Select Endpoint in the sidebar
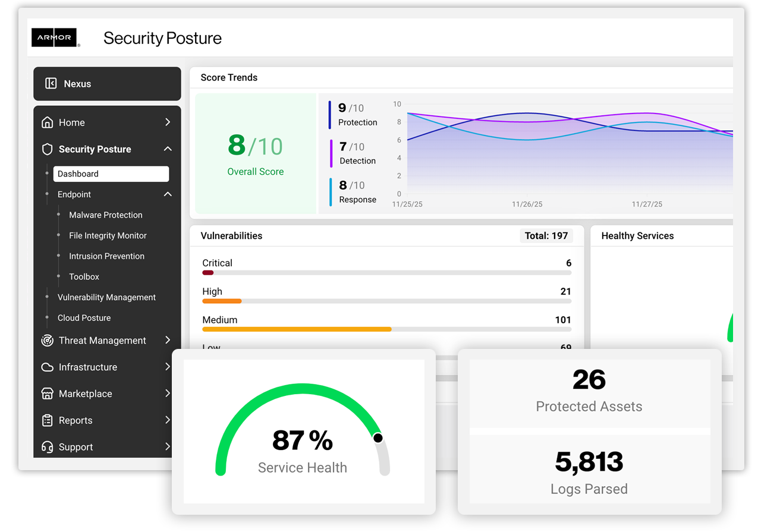The width and height of the screenshot is (761, 532). tap(74, 194)
